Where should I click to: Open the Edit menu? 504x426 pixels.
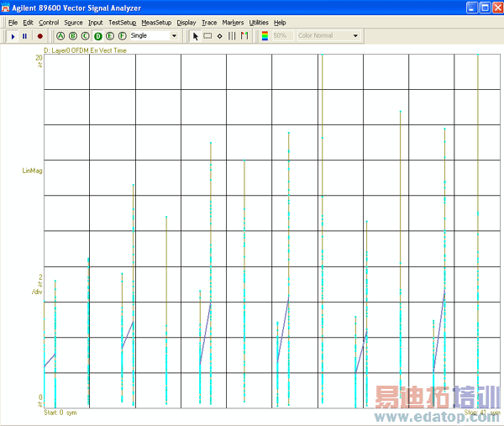[x=28, y=23]
